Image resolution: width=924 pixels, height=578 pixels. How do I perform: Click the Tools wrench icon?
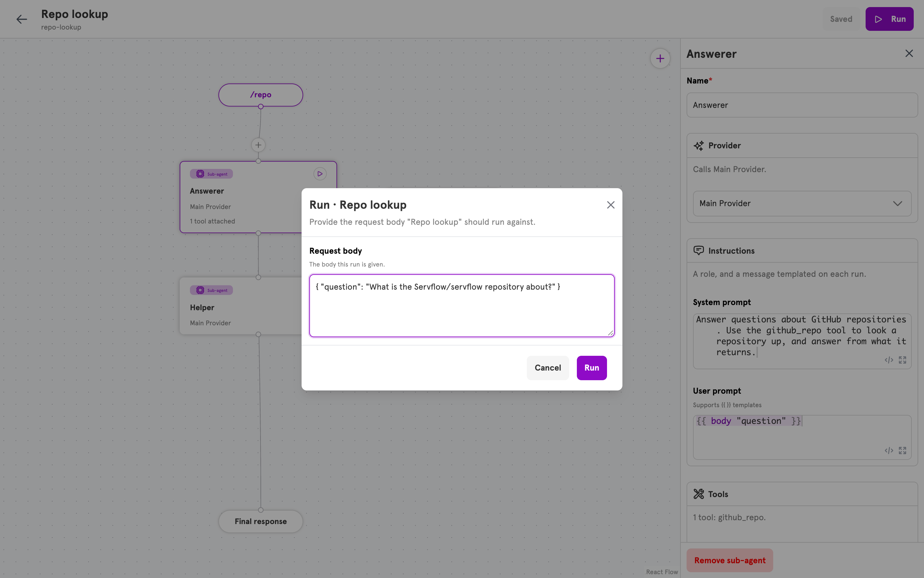tap(698, 494)
